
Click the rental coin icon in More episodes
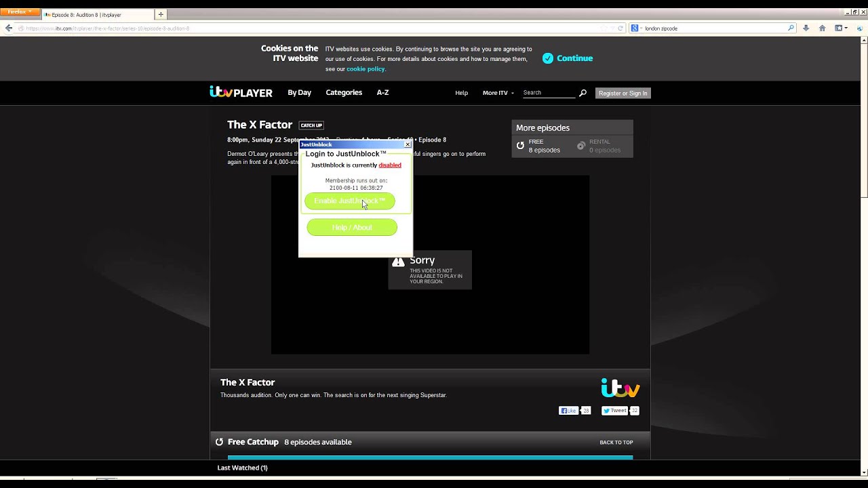tap(581, 146)
